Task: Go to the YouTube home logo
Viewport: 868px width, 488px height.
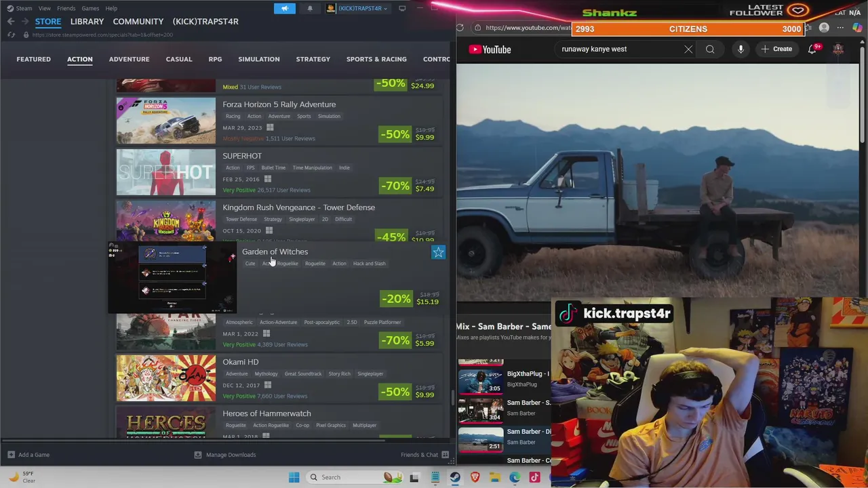Action: [490, 49]
